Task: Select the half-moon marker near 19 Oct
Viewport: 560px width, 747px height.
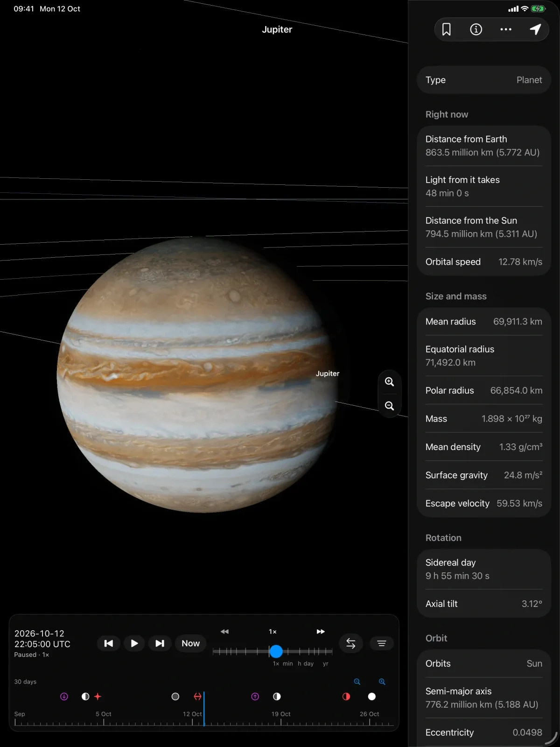Action: (x=277, y=697)
